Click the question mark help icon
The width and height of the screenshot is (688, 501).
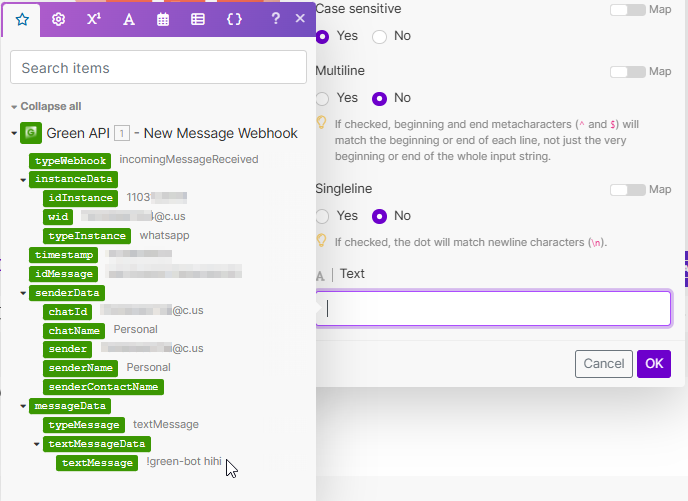[x=276, y=19]
